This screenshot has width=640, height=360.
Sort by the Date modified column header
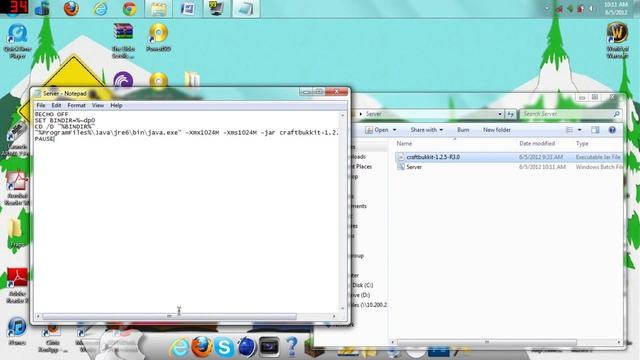pos(537,143)
